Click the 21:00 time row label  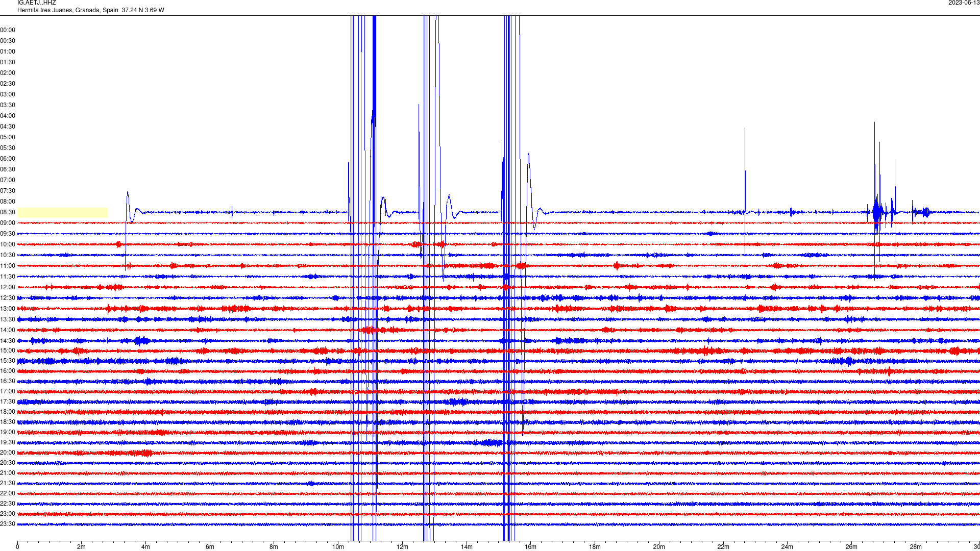pos(8,473)
